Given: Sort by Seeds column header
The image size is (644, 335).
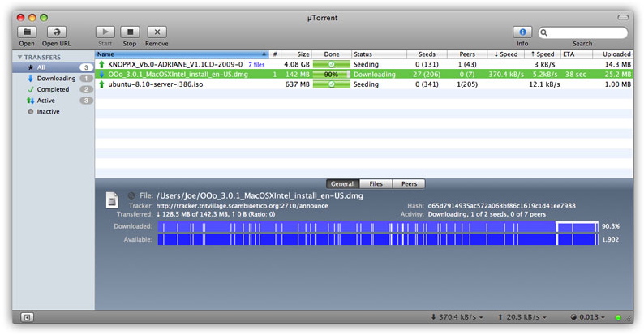Looking at the screenshot, I should coord(427,54).
